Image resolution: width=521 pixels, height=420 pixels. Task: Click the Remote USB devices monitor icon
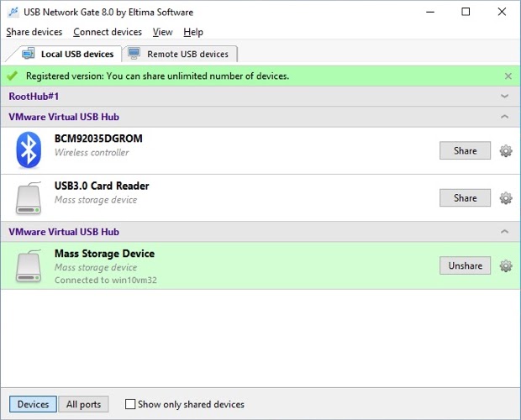point(134,54)
